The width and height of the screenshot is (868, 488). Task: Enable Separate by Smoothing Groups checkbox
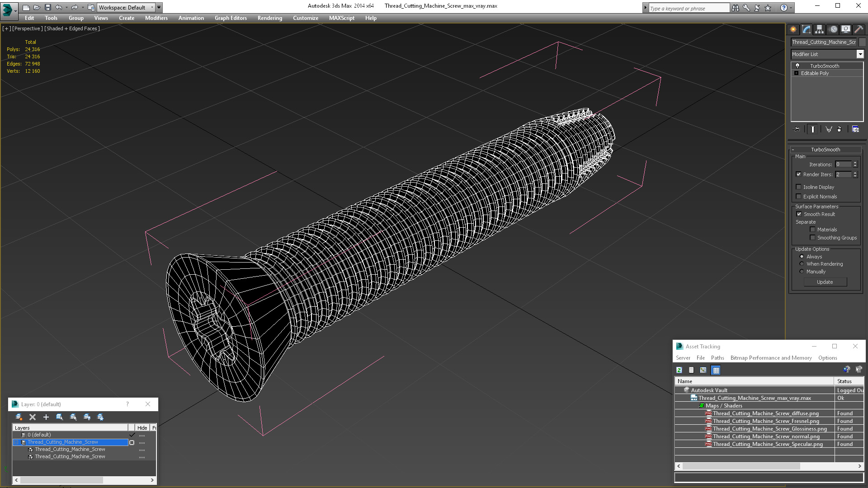click(x=812, y=238)
